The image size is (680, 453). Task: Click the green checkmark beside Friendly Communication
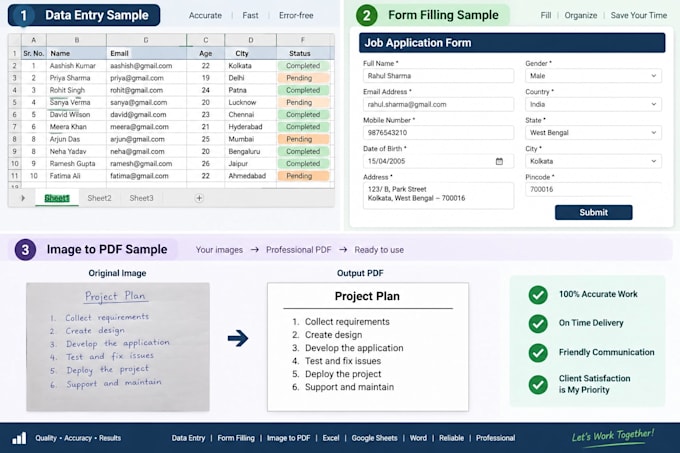(x=538, y=352)
